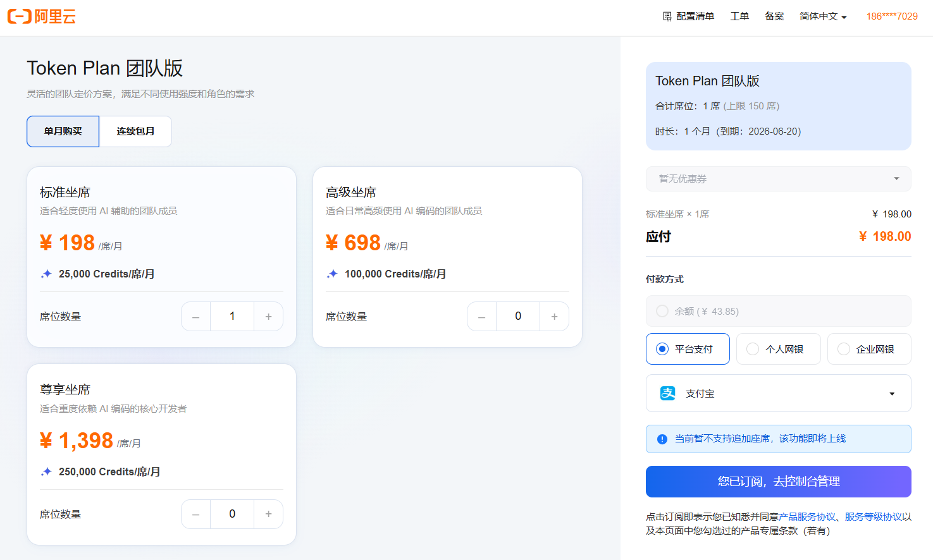Decrease 标准坐席 seat count with minus
Viewport: 933px width, 560px height.
pyautogui.click(x=196, y=317)
